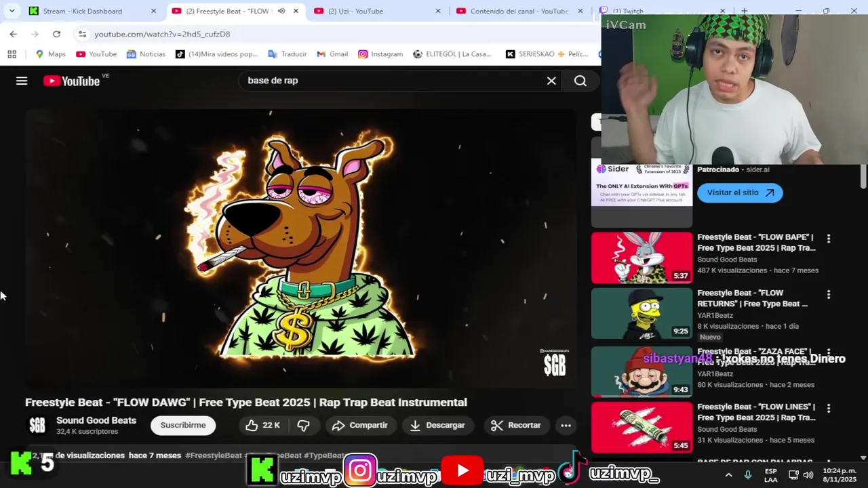Image resolution: width=868 pixels, height=488 pixels.
Task: Dislike the FLOW DAWG video
Action: point(303,425)
